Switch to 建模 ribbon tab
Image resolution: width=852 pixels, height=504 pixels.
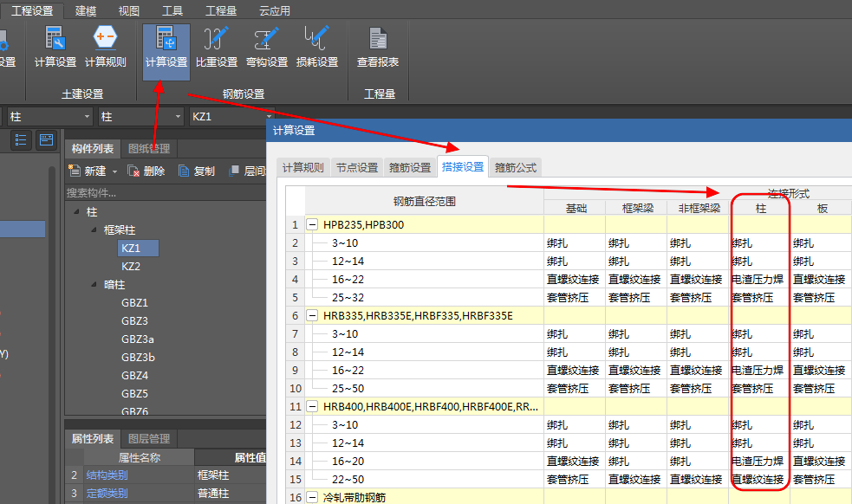[85, 11]
